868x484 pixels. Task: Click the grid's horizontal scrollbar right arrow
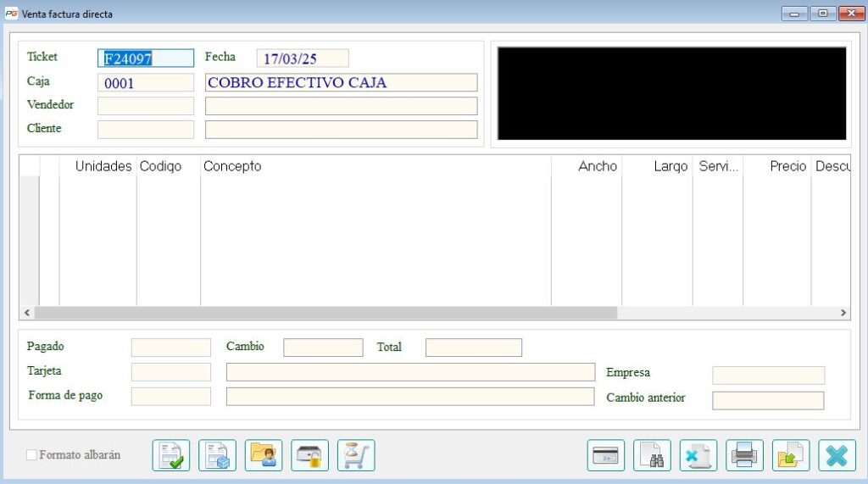[x=843, y=313]
